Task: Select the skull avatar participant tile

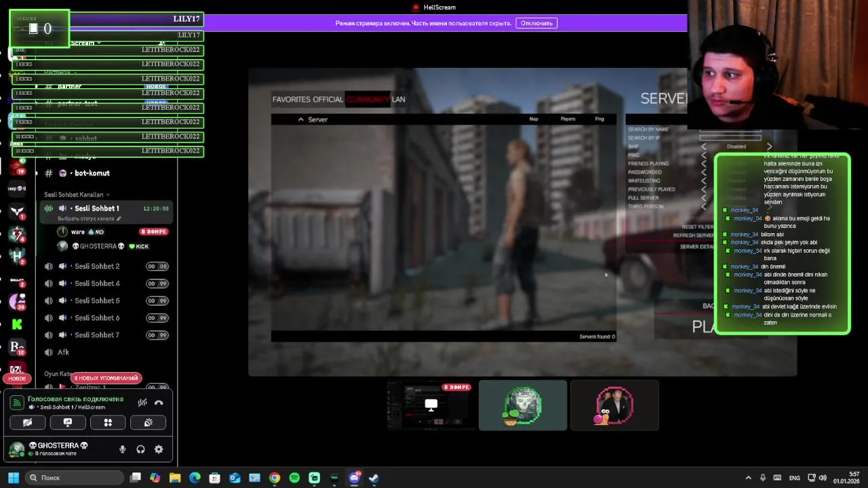Action: [x=523, y=405]
